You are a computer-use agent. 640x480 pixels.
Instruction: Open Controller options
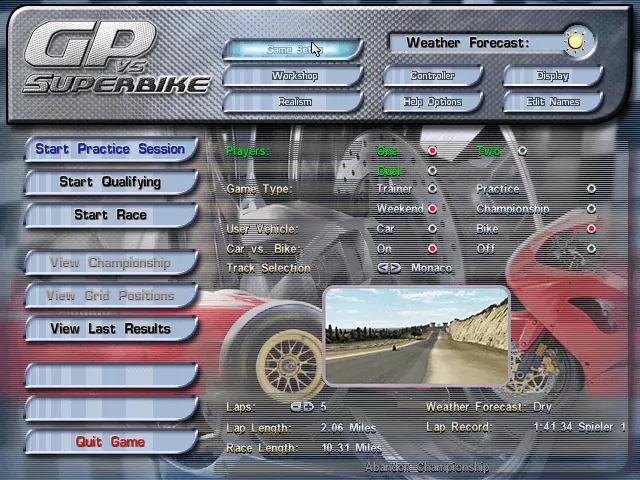coord(433,76)
